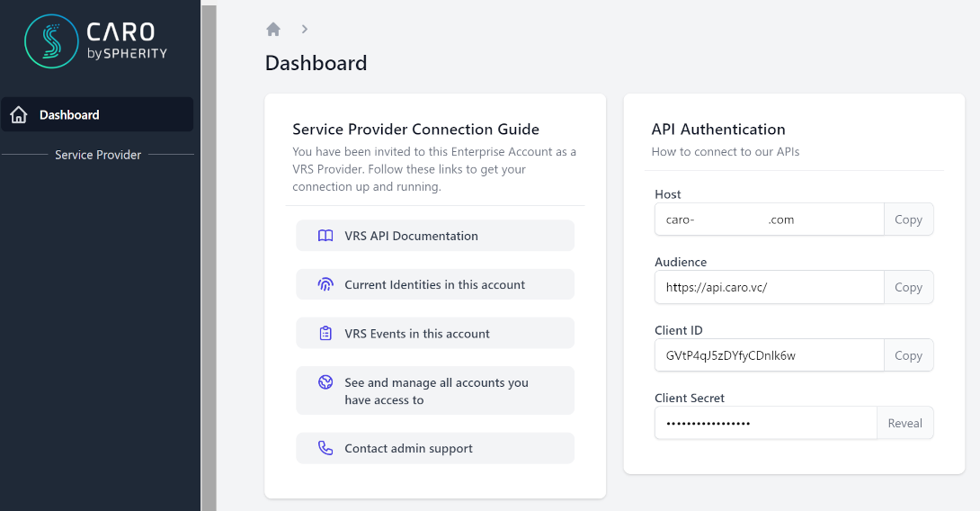Screen dimensions: 980x511
Task: Click the Service Provider Connection Guide heading
Action: [x=415, y=130]
